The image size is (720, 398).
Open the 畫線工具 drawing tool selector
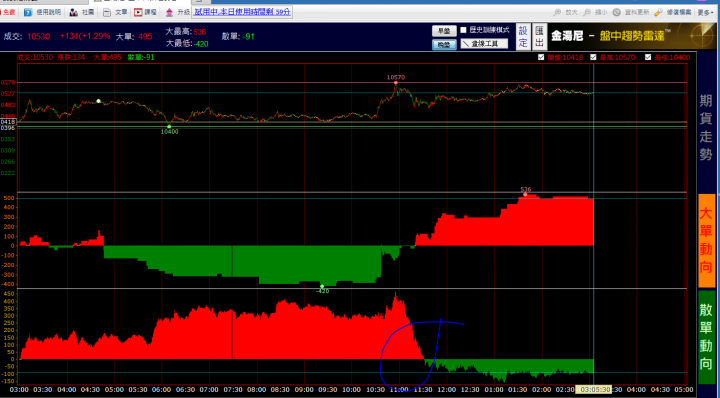(484, 44)
